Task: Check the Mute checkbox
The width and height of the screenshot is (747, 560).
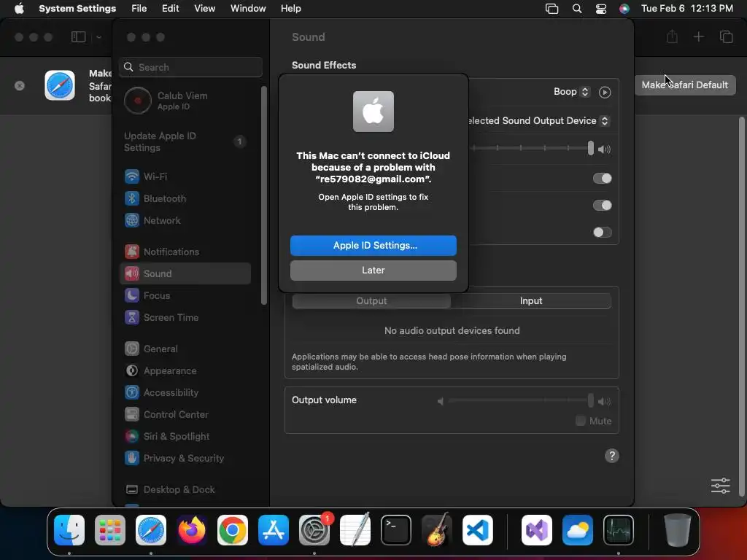Action: [x=580, y=421]
